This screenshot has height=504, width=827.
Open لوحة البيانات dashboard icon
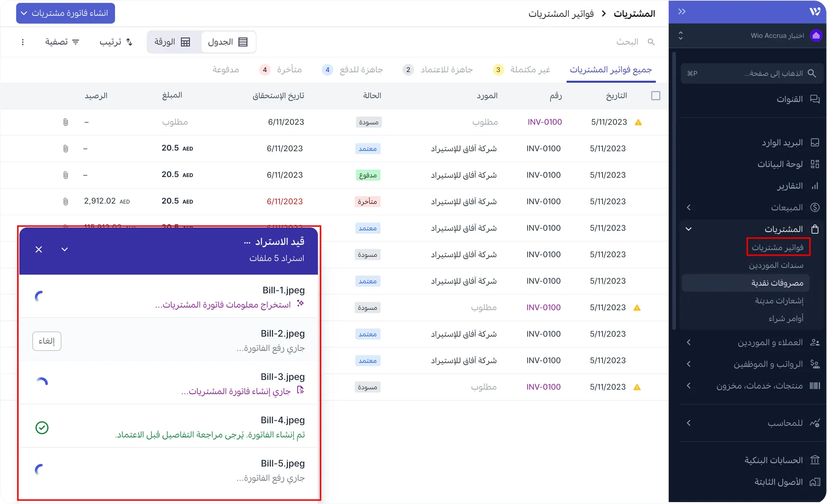pyautogui.click(x=815, y=164)
